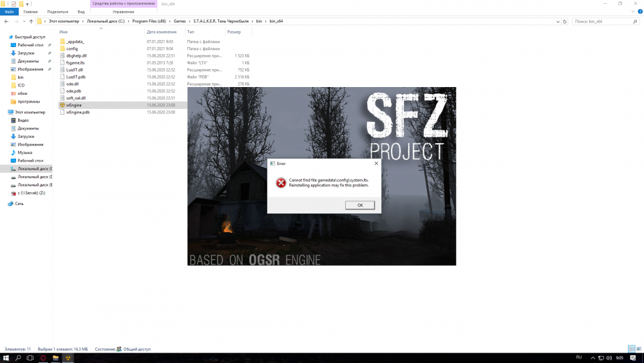The image size is (644, 363).
Task: Select soft_oal.dll file
Action: (75, 98)
